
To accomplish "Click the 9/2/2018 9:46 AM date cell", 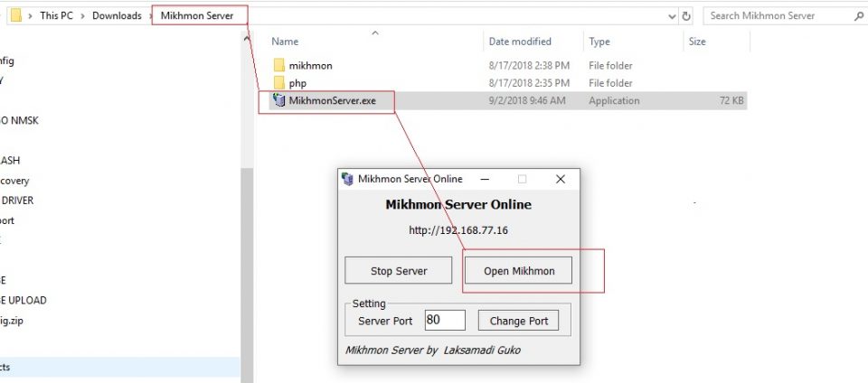I will point(529,101).
